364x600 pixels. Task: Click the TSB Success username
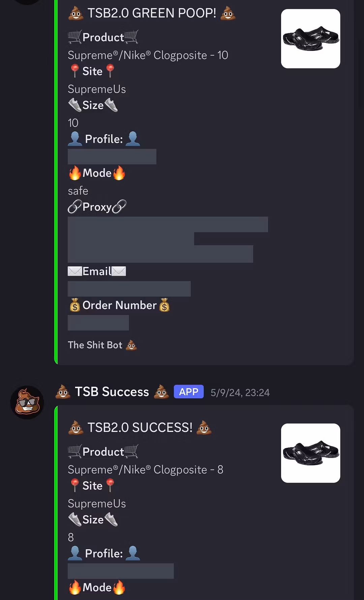(112, 392)
